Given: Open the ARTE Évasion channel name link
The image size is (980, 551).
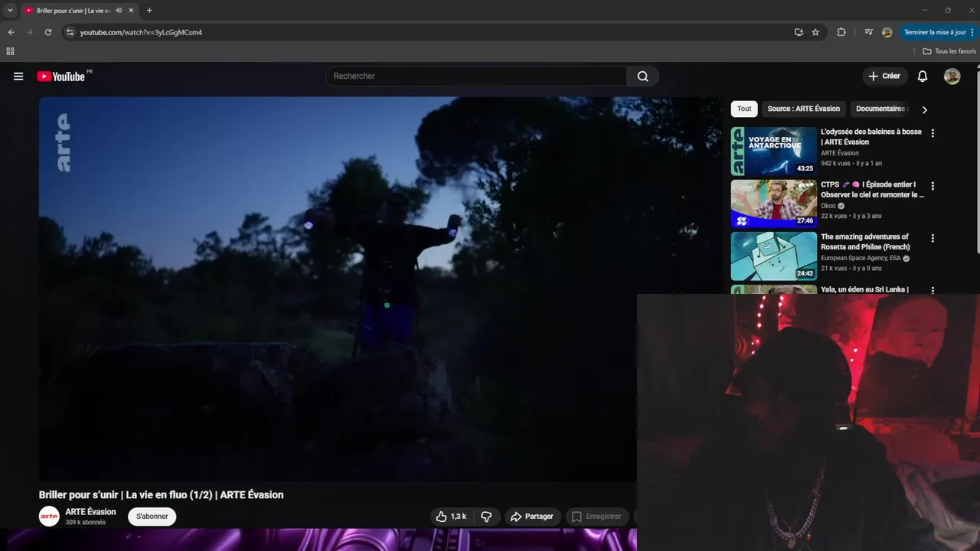Looking at the screenshot, I should click(90, 512).
